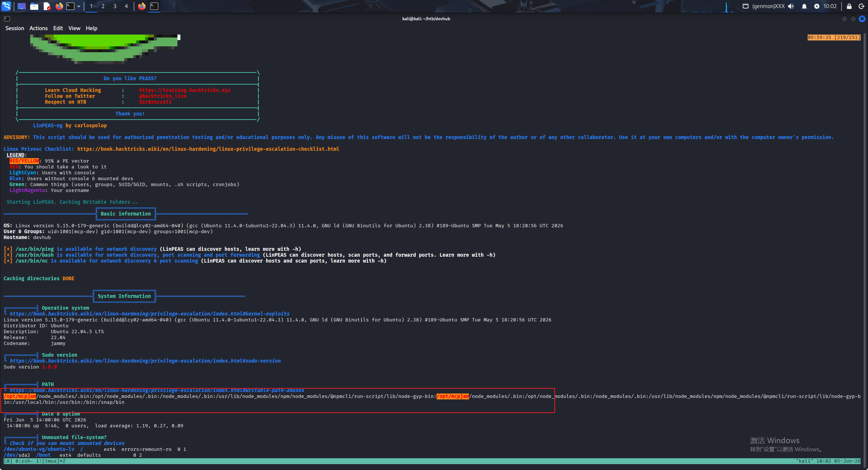
Task: Open the sudo-version hacktricks link
Action: click(x=145, y=361)
